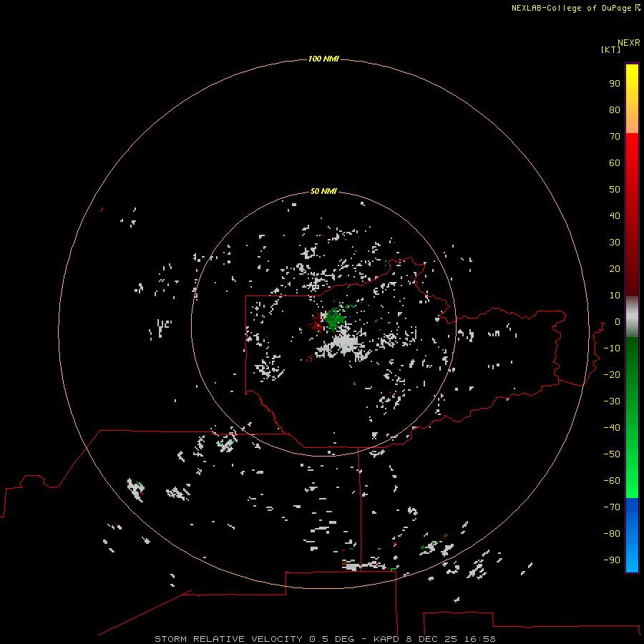Click the 70 value on the velocity scale
Image resolution: width=644 pixels, height=644 pixels.
tap(615, 137)
